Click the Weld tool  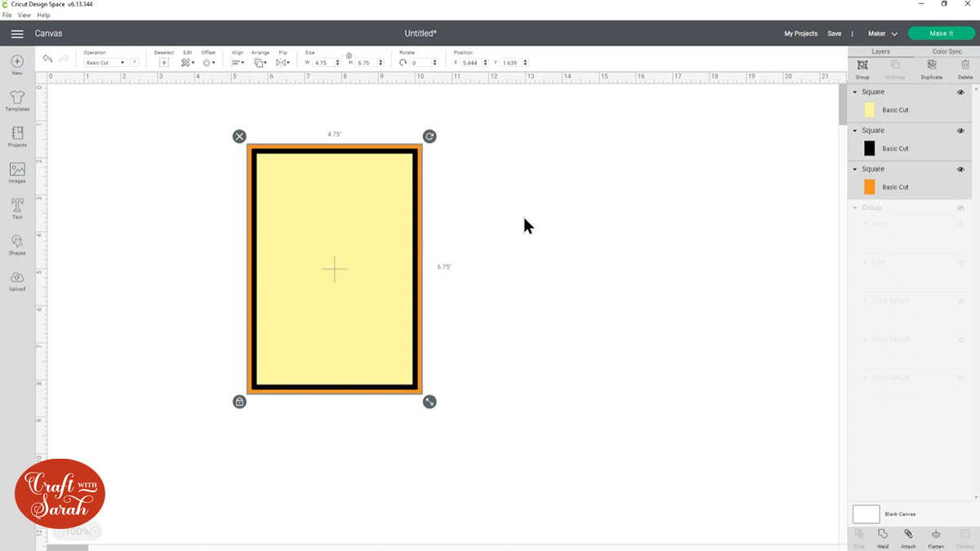[x=883, y=538]
